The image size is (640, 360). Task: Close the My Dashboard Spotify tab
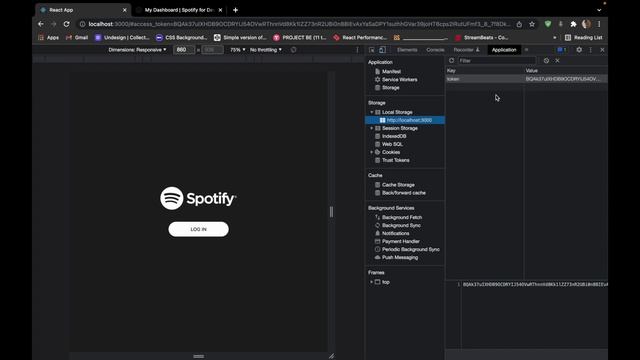click(x=220, y=10)
